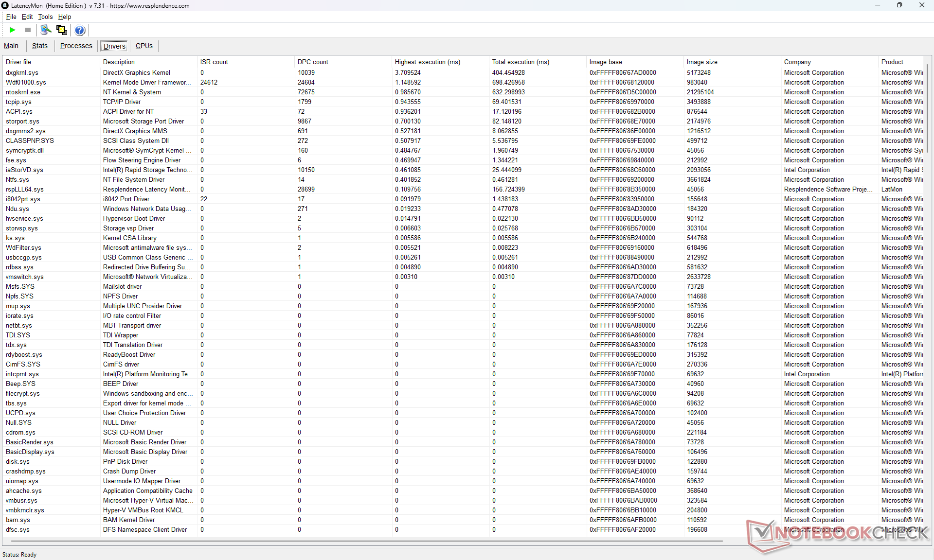Open the options icon with computer and pen

pyautogui.click(x=46, y=30)
